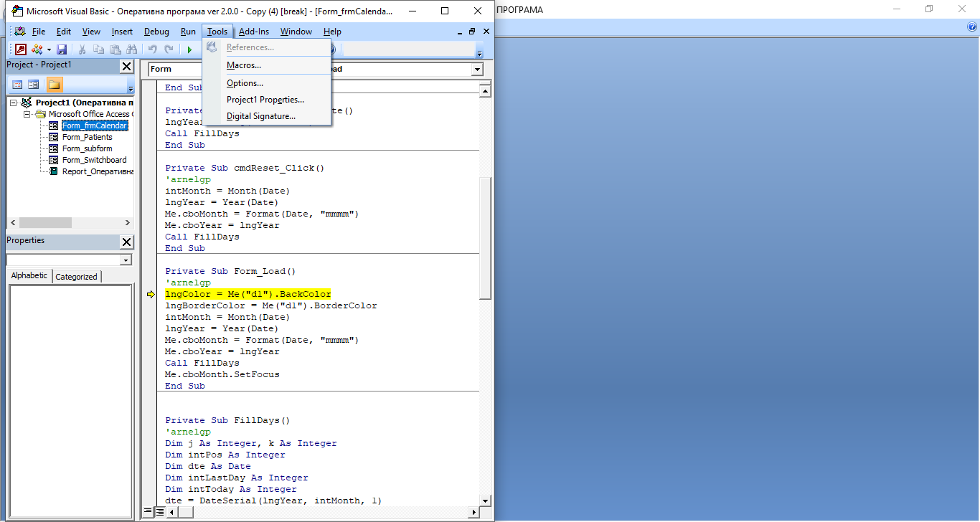980x522 pixels.
Task: Select Form_Switchboard in project tree
Action: pyautogui.click(x=94, y=160)
